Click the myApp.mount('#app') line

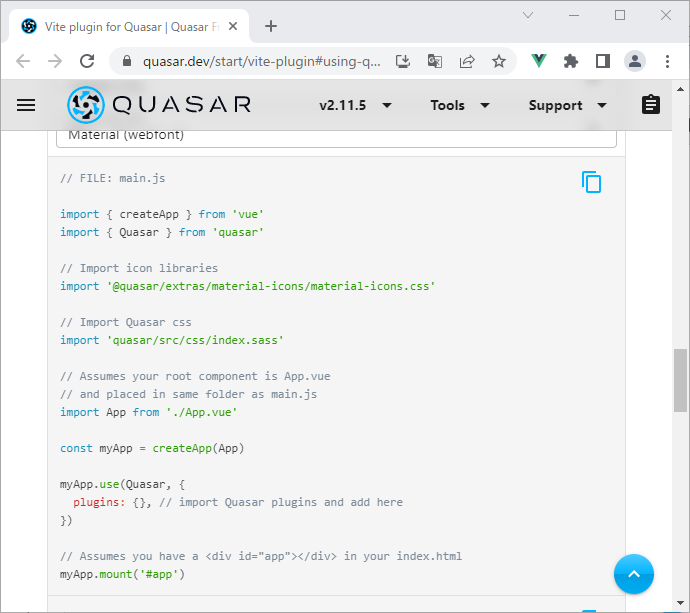click(122, 574)
